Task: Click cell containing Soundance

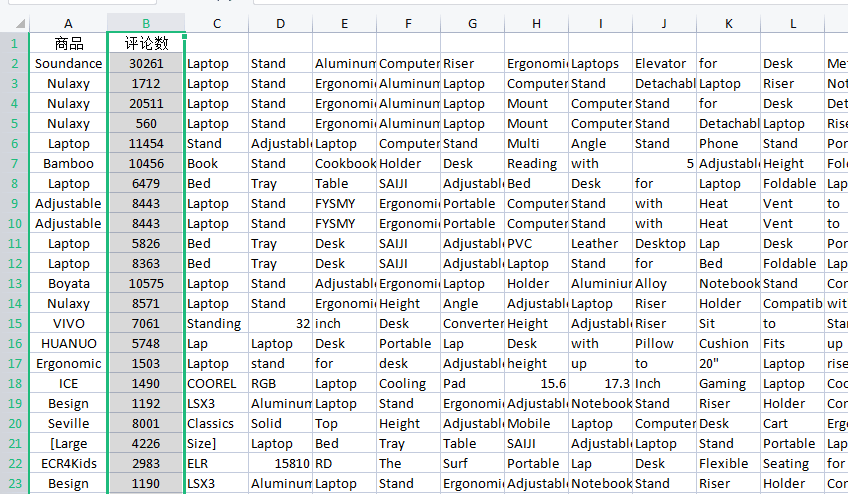Action: [x=68, y=63]
